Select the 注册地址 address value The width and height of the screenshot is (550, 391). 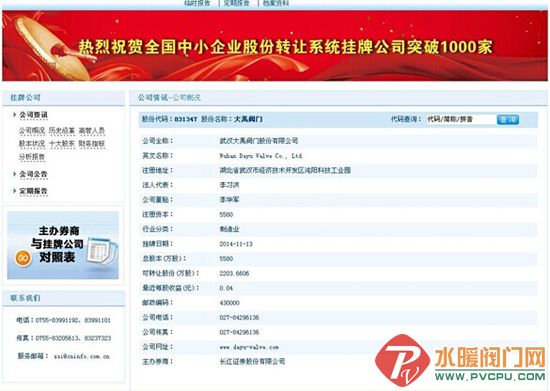285,170
